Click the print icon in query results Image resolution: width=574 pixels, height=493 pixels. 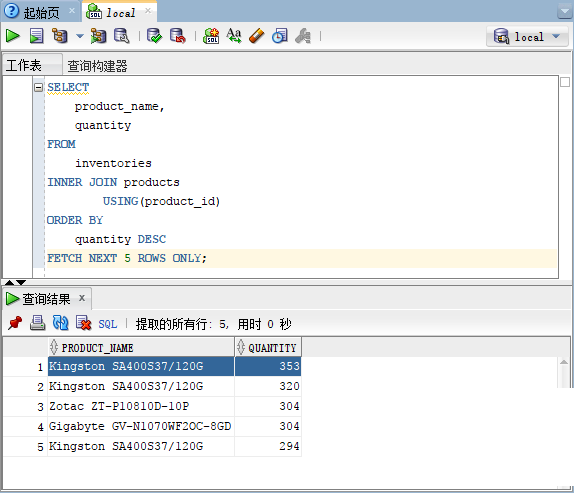37,323
